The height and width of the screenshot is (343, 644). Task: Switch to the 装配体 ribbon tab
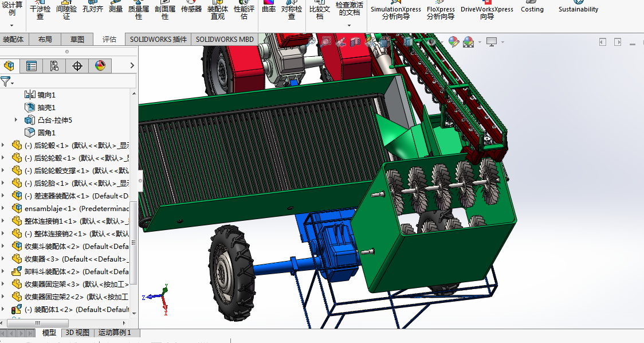pos(13,39)
